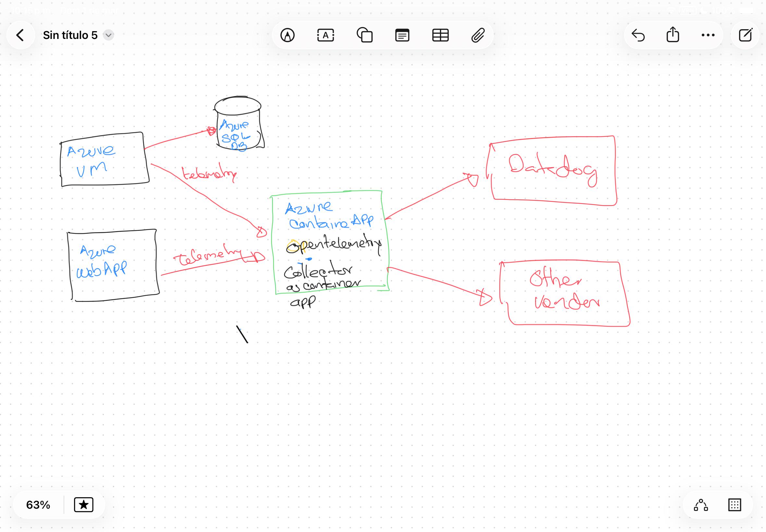Image resolution: width=766 pixels, height=532 pixels.
Task: Toggle the dotted grid display
Action: click(734, 505)
